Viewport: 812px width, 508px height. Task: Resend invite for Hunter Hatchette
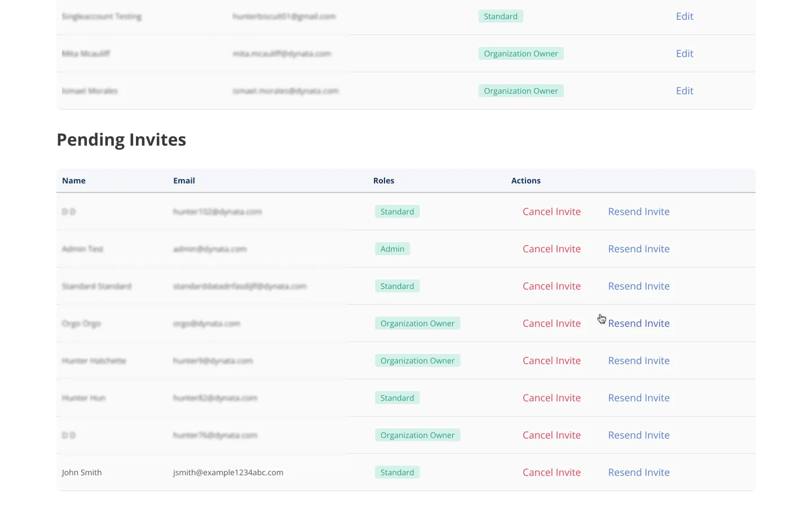tap(638, 361)
